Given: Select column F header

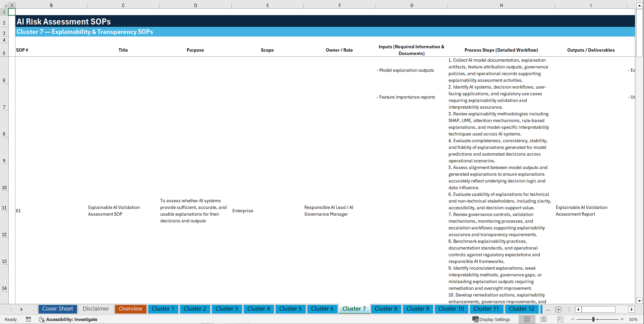Looking at the screenshot, I should (x=340, y=5).
